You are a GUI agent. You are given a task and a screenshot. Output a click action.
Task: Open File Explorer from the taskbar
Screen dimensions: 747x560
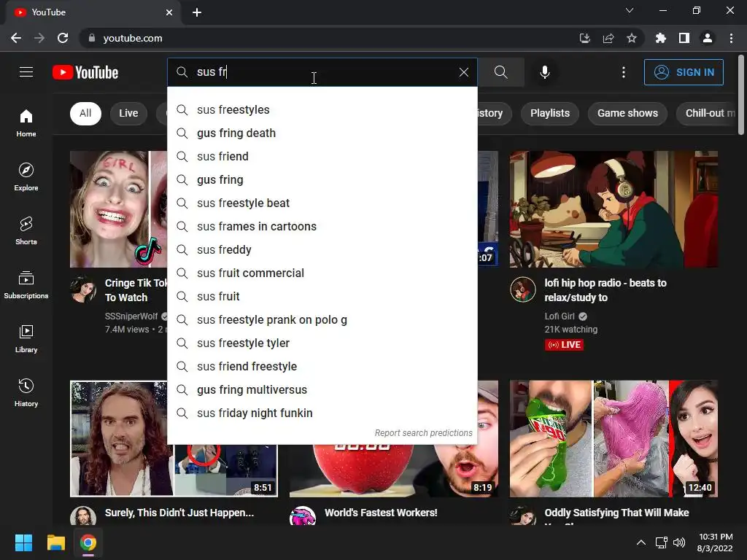(x=55, y=542)
